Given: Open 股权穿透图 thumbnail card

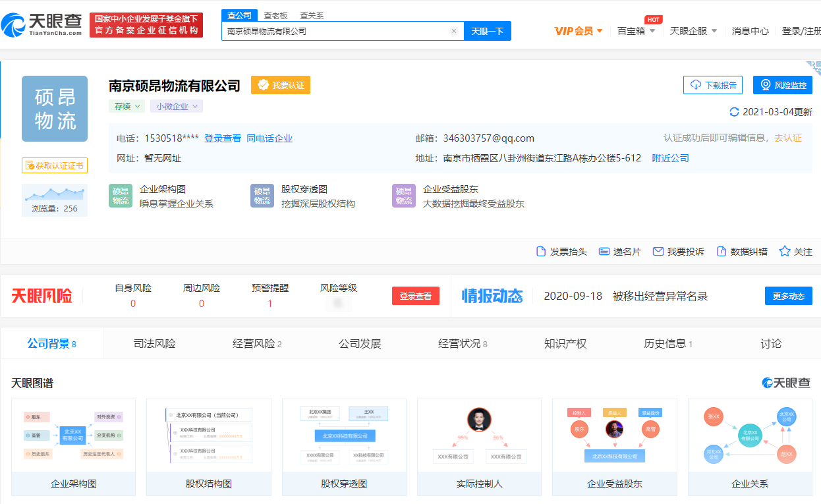Looking at the screenshot, I should [x=344, y=447].
